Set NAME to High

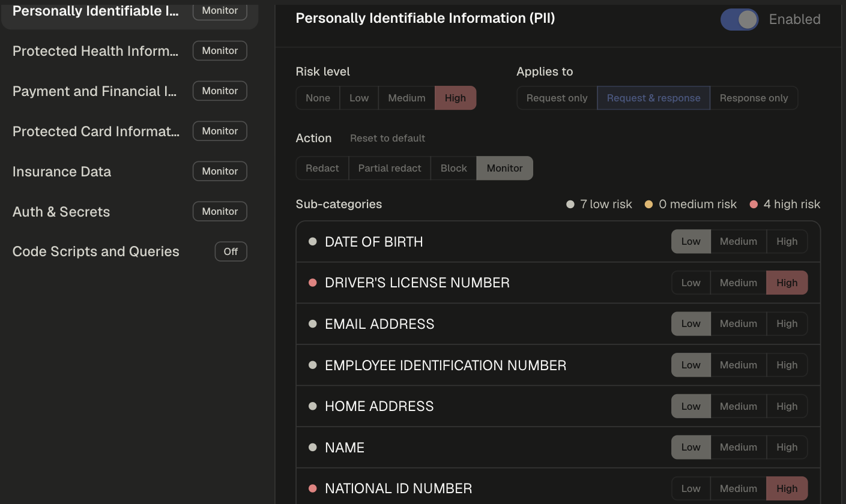787,447
